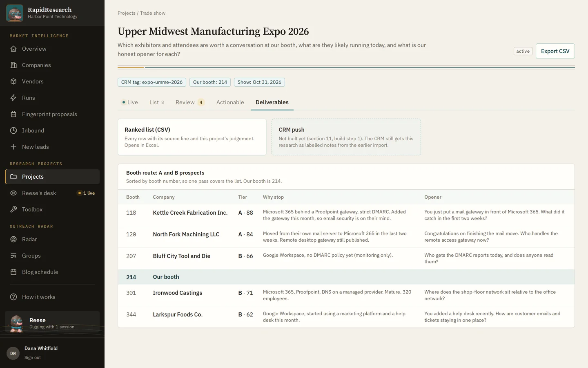Click the Blog schedule calendar icon
This screenshot has height=368, width=588.
(x=13, y=272)
